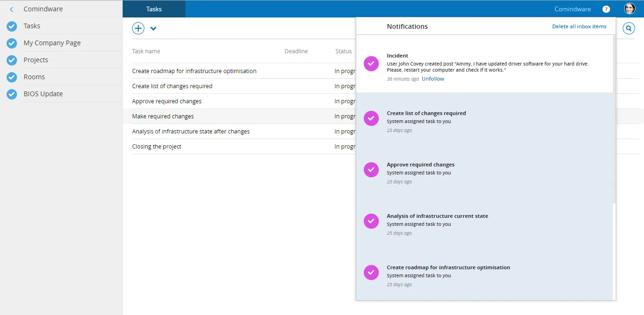Open the search magnifier icon
644x315 pixels.
(x=629, y=28)
